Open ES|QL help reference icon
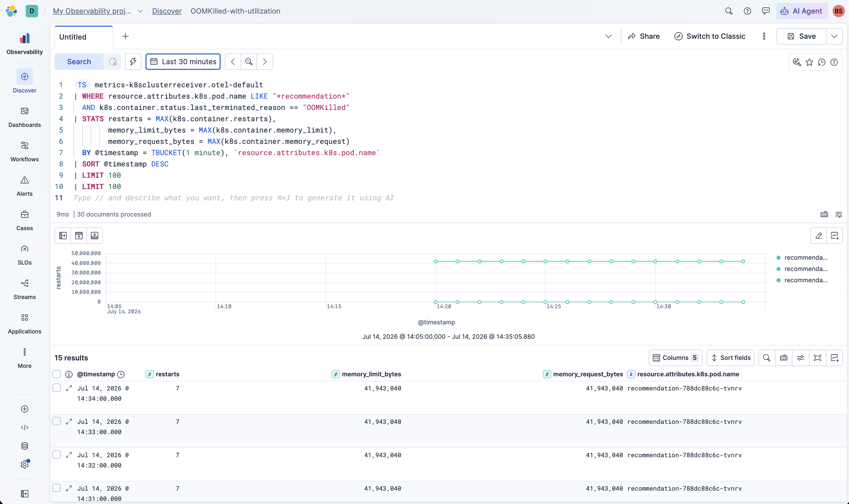This screenshot has width=849, height=504. (834, 62)
